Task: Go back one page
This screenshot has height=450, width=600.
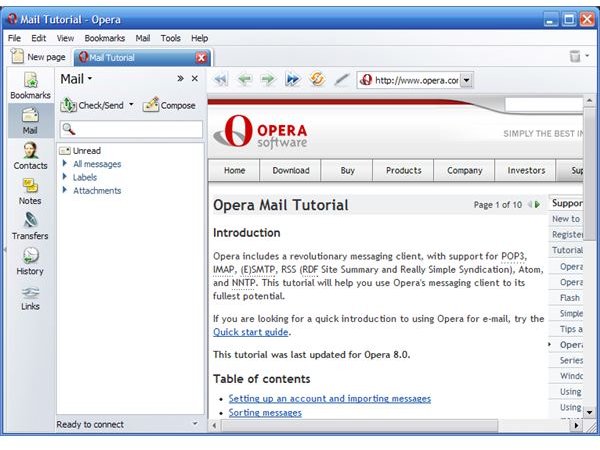Action: [x=245, y=80]
